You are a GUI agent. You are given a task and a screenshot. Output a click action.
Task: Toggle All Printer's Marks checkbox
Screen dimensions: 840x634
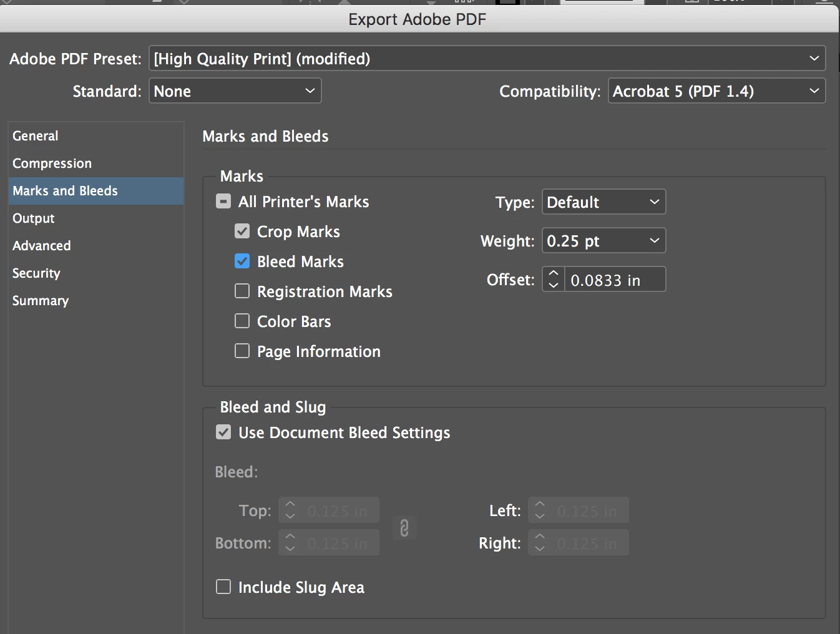click(x=223, y=201)
